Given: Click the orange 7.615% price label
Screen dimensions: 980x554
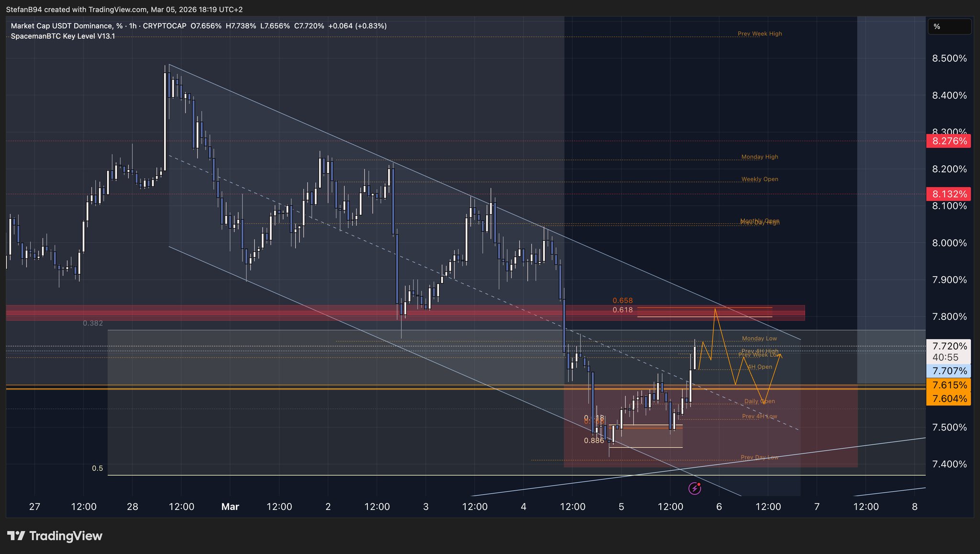Looking at the screenshot, I should tap(949, 385).
